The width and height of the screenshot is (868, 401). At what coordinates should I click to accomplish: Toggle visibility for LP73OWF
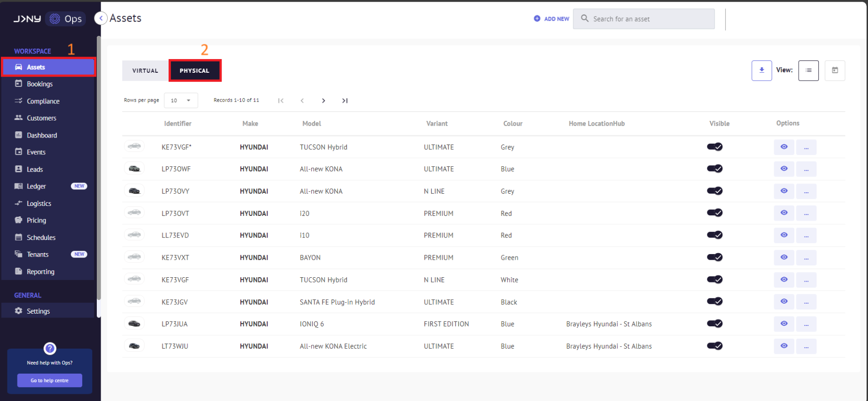(x=715, y=169)
